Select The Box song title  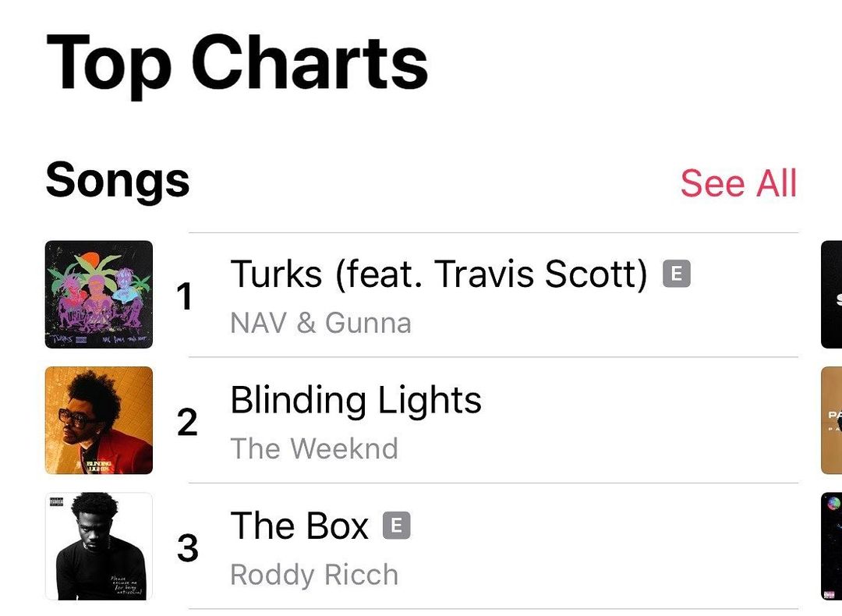point(299,526)
